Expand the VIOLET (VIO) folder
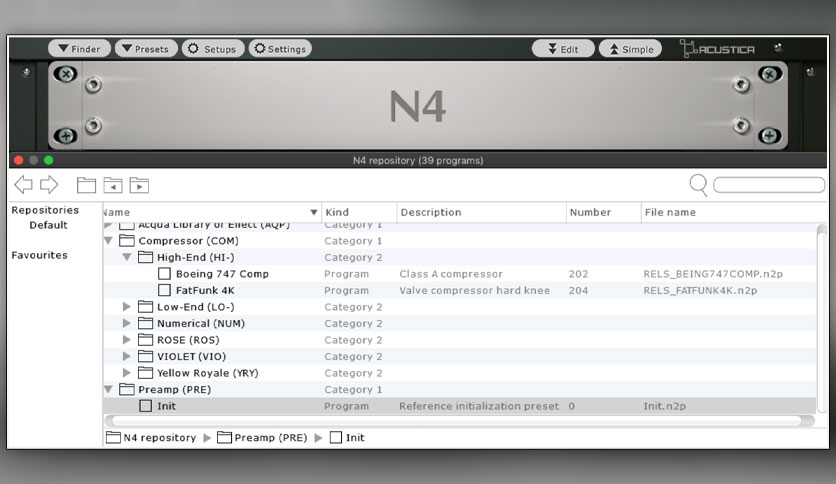Image resolution: width=836 pixels, height=484 pixels. pos(127,356)
